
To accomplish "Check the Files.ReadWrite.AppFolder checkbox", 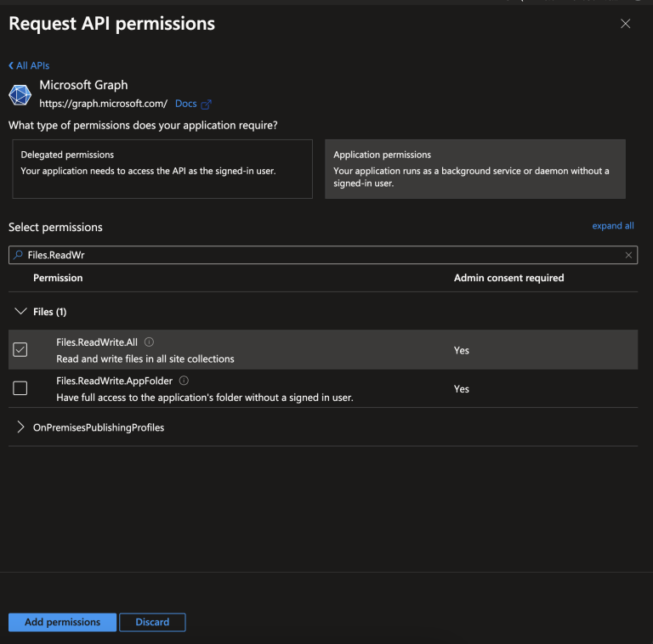I will 20,388.
